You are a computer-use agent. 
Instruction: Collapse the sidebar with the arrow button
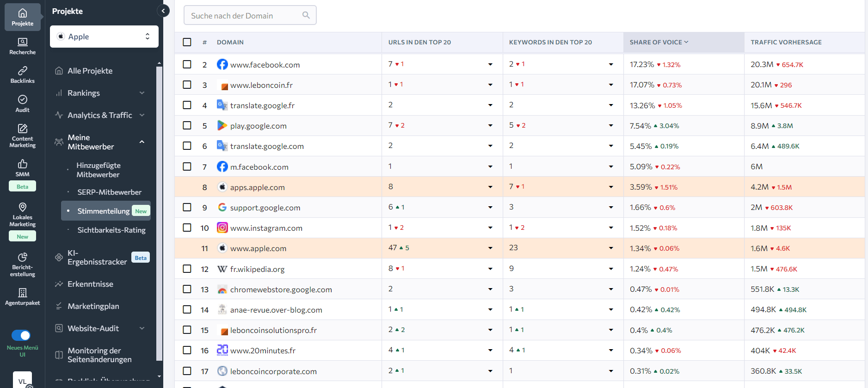click(163, 11)
